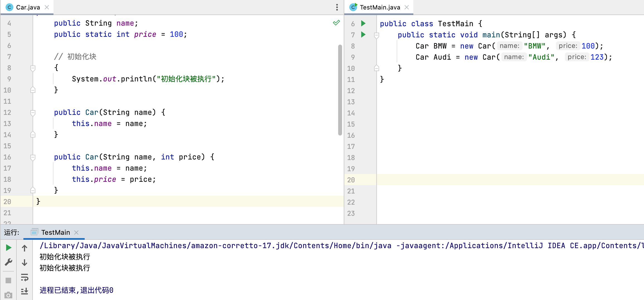Run main method from the gutter arrow on line 7
Screen dimensions: 644x300
(x=363, y=35)
